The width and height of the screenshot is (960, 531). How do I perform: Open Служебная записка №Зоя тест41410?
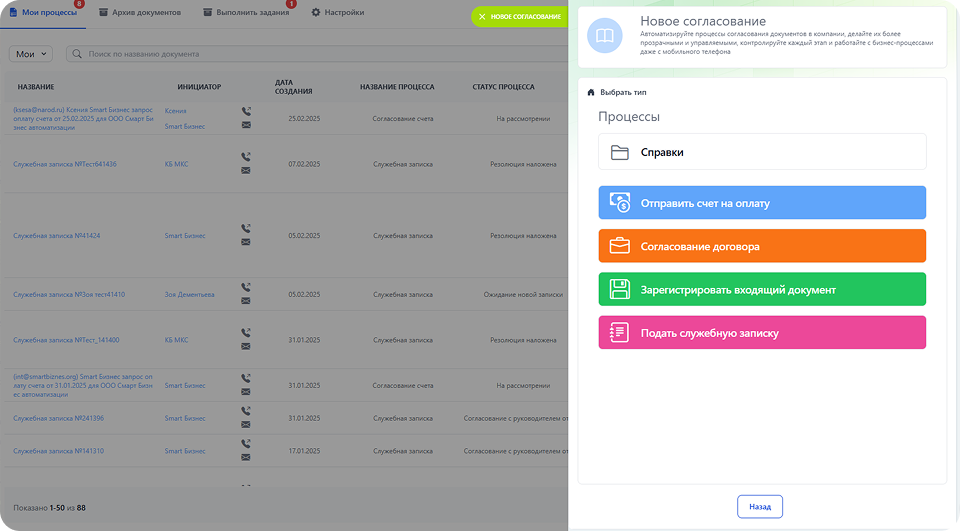tap(69, 295)
